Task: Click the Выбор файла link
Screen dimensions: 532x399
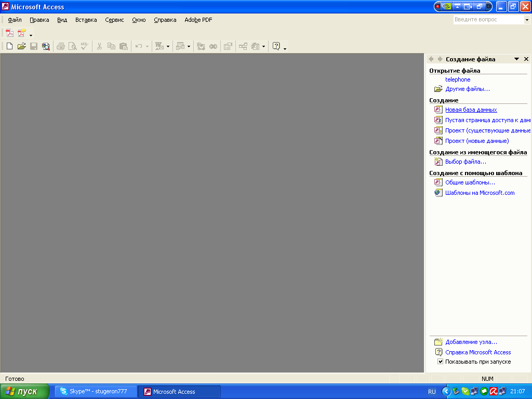Action: pos(465,162)
